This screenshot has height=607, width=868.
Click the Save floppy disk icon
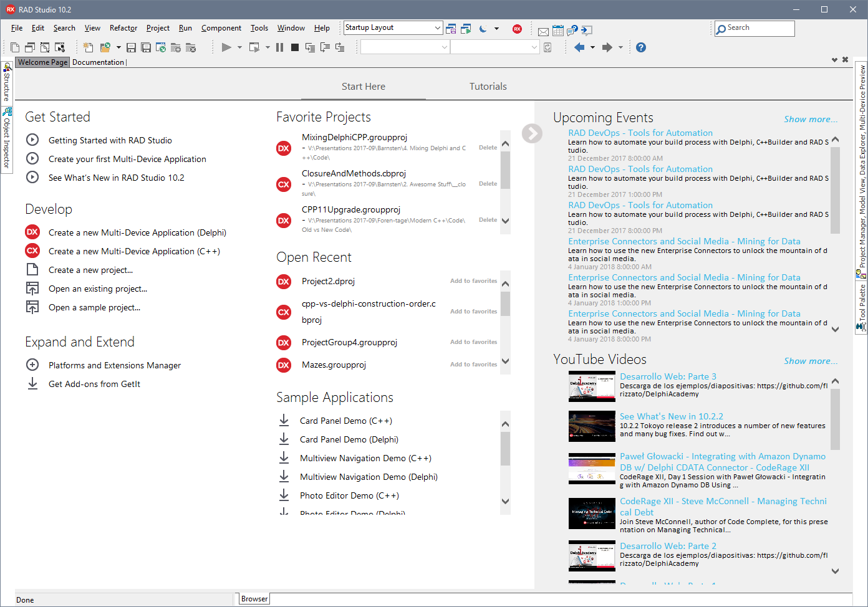click(x=131, y=47)
